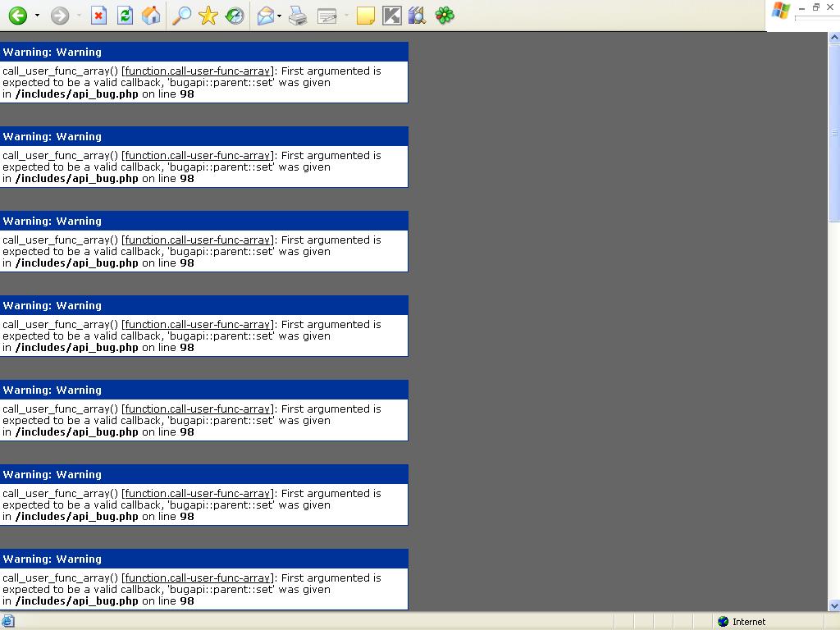
Task: Expand the Back button history dropdown arrow
Action: (x=37, y=16)
